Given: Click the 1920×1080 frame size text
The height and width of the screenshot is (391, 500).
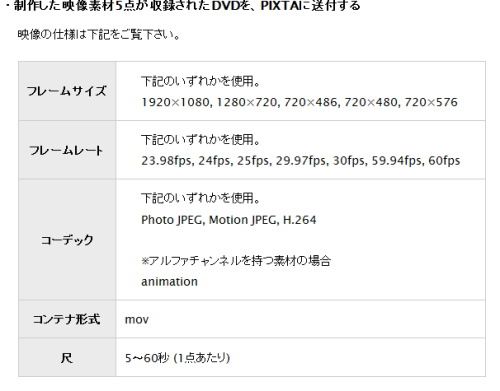Looking at the screenshot, I should coord(176,102).
